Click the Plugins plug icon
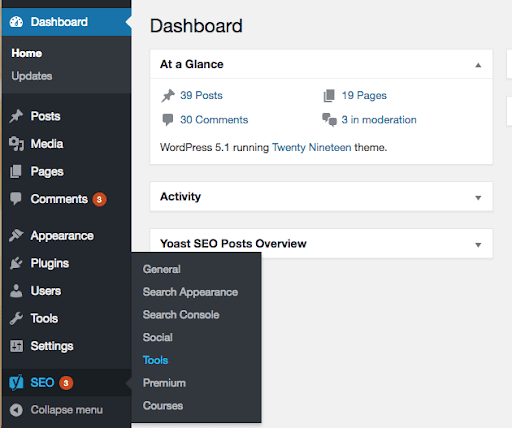 coord(16,263)
